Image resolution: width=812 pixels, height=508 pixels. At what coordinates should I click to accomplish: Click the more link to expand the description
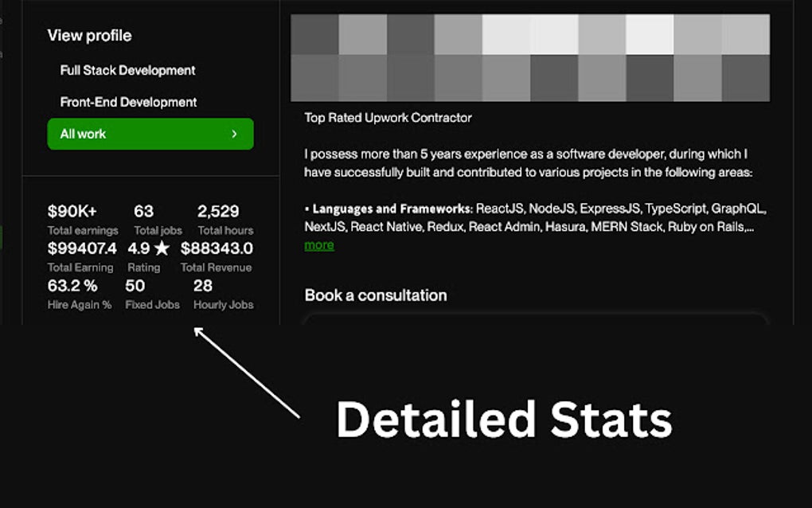(318, 245)
